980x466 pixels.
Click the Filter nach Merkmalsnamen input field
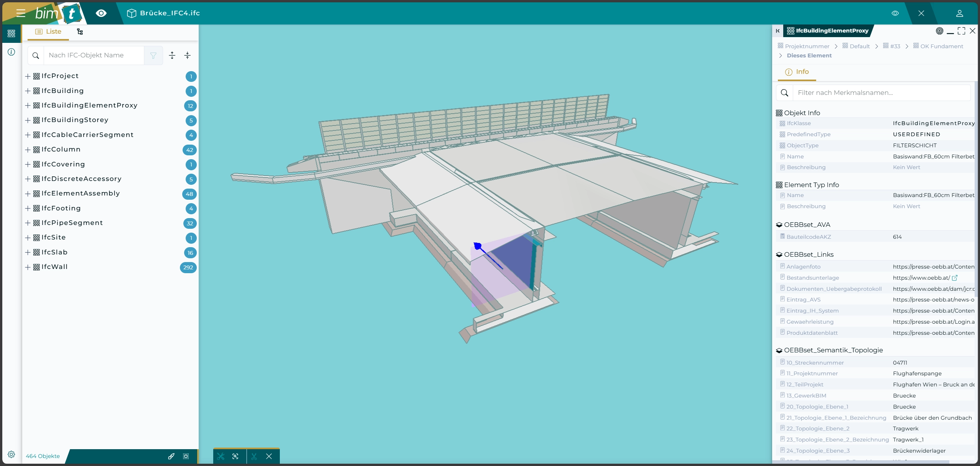(880, 93)
